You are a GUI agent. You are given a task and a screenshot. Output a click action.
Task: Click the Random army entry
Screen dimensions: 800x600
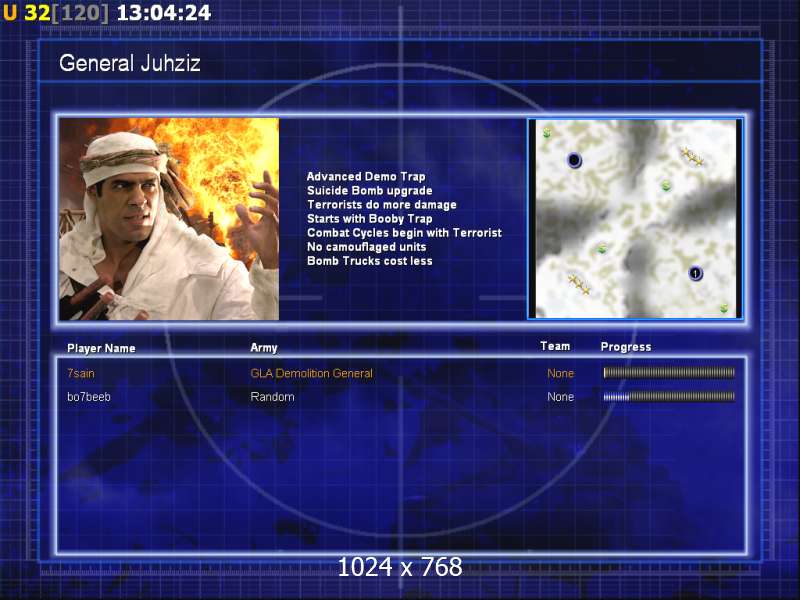click(x=272, y=397)
